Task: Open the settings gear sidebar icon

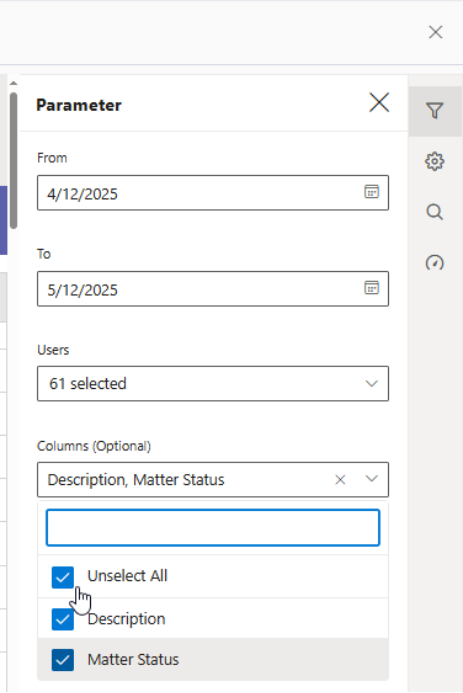Action: [435, 161]
